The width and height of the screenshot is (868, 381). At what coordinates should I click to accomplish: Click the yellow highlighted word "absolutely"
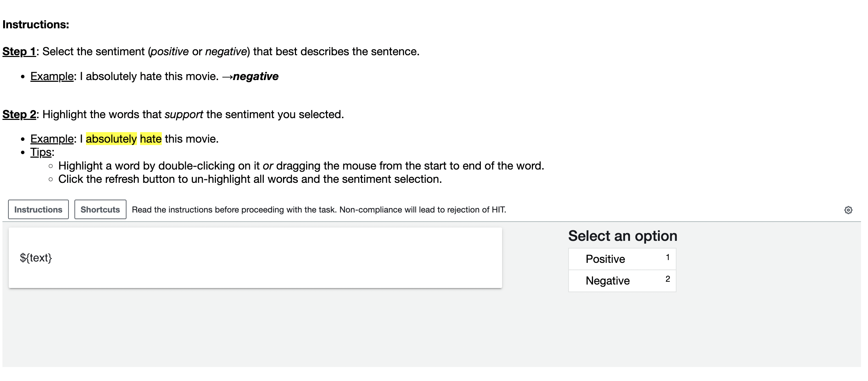111,139
